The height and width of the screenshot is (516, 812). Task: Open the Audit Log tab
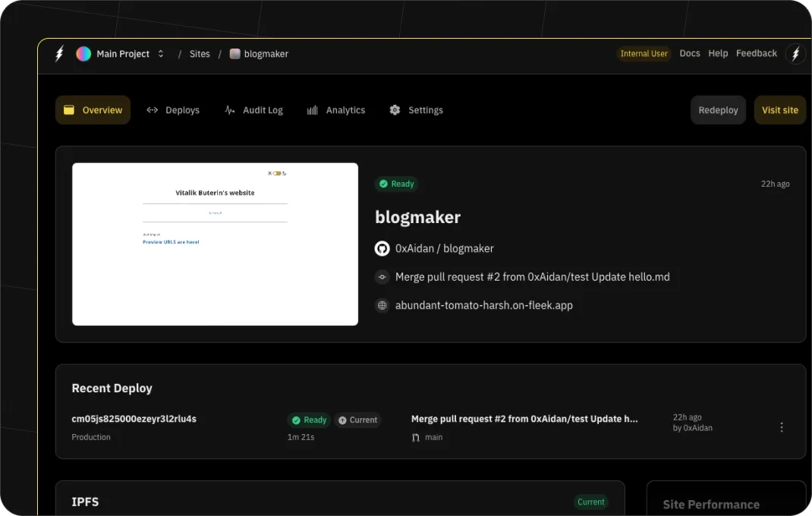[253, 110]
